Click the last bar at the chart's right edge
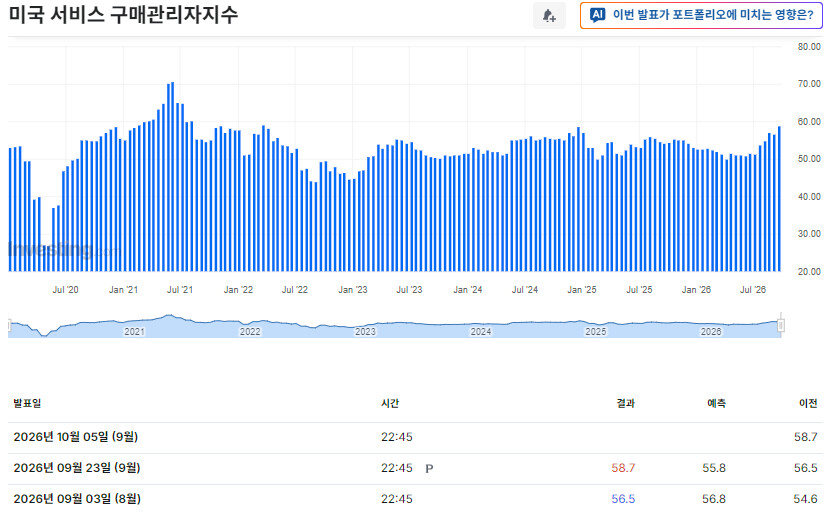830x515 pixels. 779,198
